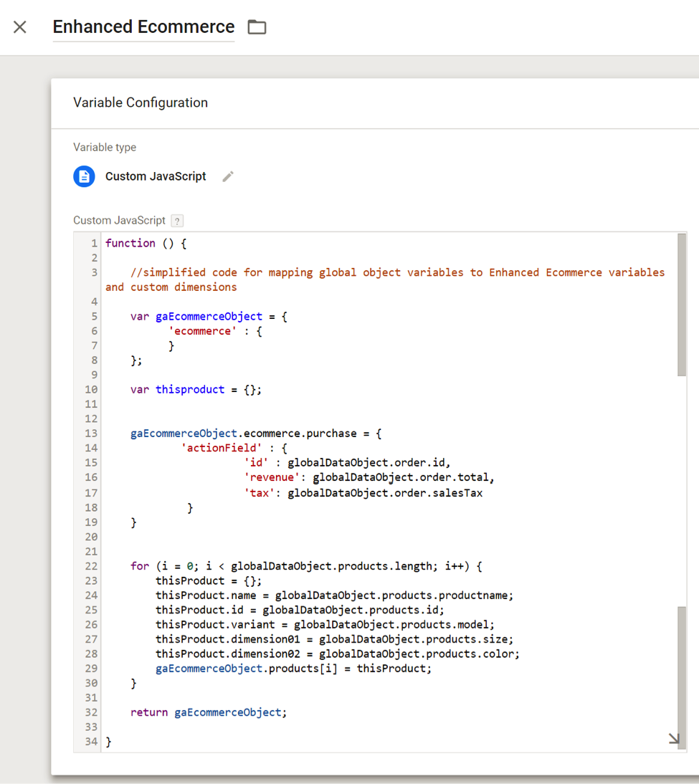This screenshot has width=699, height=784.
Task: Click the 'tax' globalDataObject.order.salesTax line
Action: click(363, 493)
